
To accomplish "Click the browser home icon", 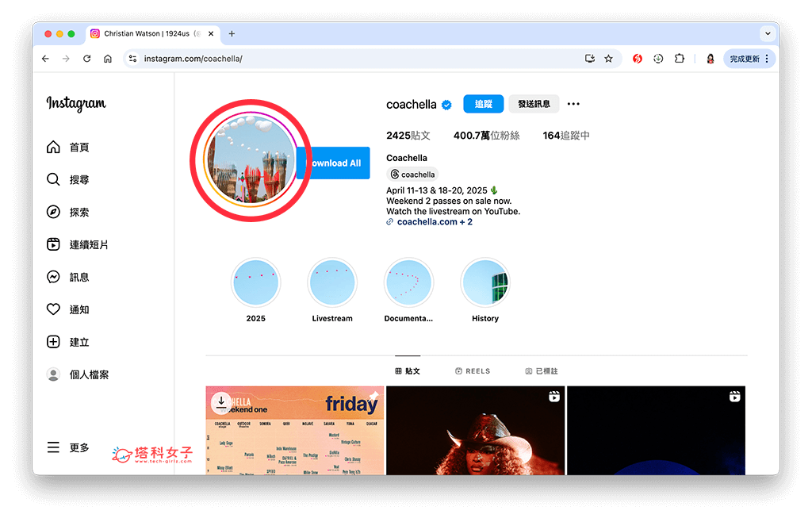I will pos(108,59).
